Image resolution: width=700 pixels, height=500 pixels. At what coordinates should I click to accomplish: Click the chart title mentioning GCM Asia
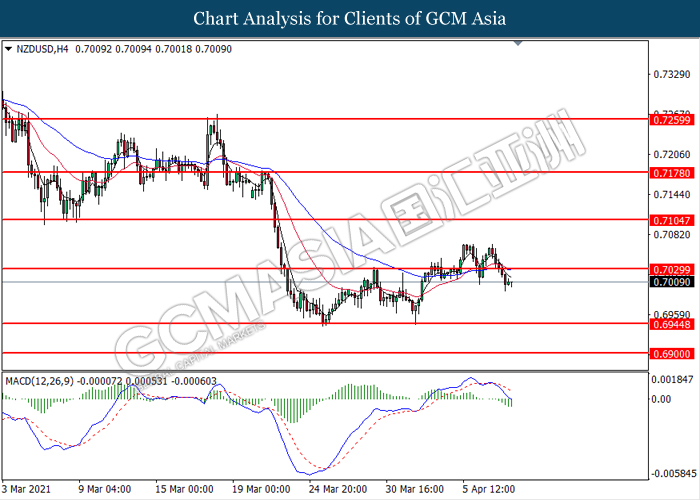click(x=349, y=18)
